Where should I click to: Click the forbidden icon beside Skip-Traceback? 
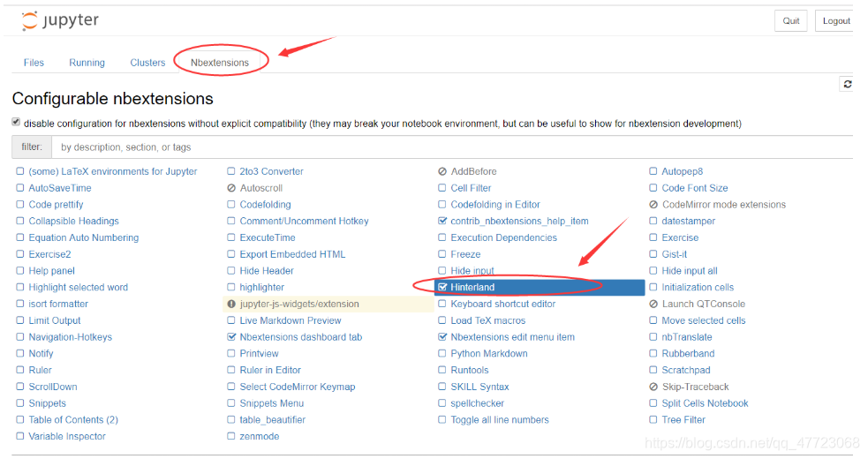tap(653, 387)
